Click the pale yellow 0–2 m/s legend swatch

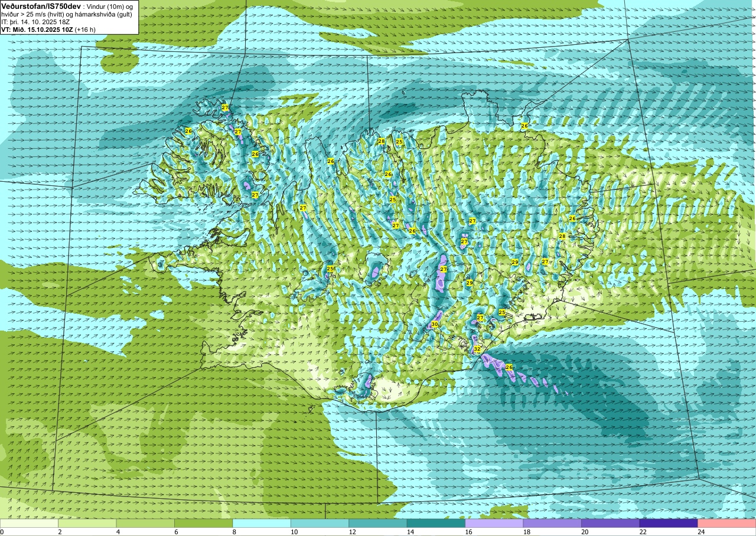coord(30,523)
